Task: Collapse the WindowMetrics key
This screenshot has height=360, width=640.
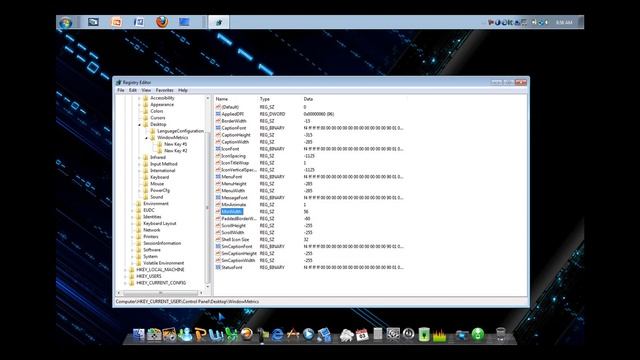Action: [146, 138]
